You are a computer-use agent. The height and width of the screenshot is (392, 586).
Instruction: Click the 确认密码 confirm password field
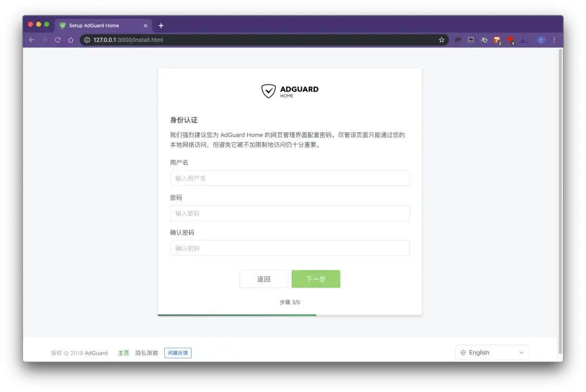[290, 248]
